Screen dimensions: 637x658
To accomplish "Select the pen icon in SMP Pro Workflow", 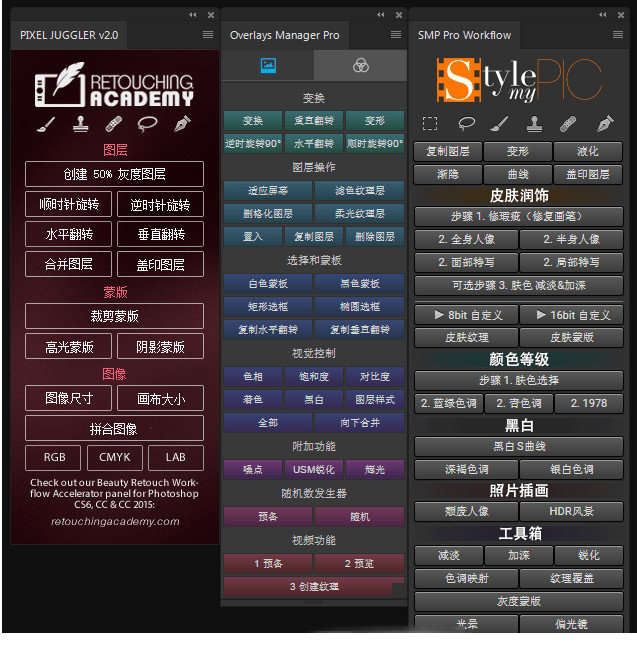I will pyautogui.click(x=605, y=124).
